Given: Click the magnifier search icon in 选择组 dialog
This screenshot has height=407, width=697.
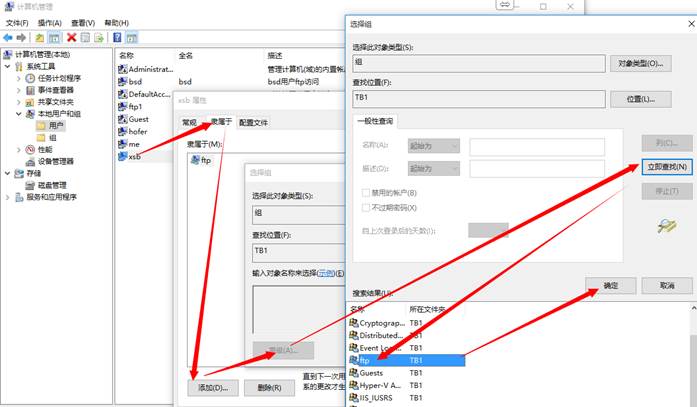Looking at the screenshot, I should tap(667, 226).
